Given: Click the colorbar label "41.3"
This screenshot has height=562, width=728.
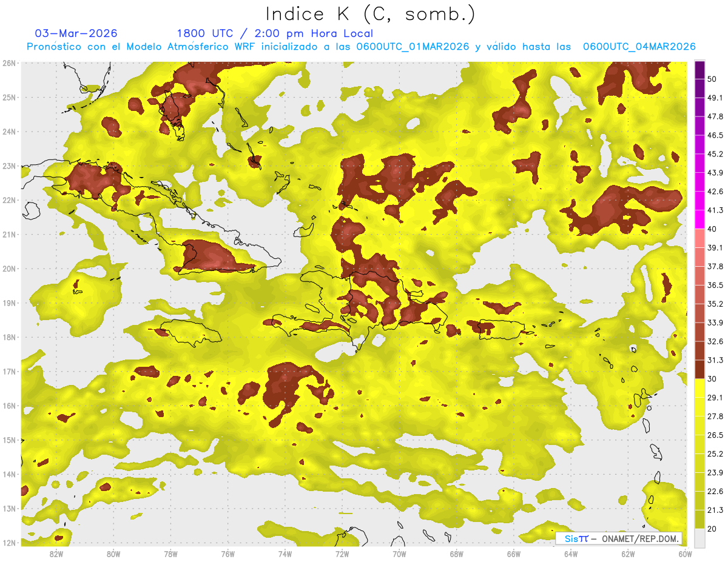Looking at the screenshot, I should [x=715, y=210].
